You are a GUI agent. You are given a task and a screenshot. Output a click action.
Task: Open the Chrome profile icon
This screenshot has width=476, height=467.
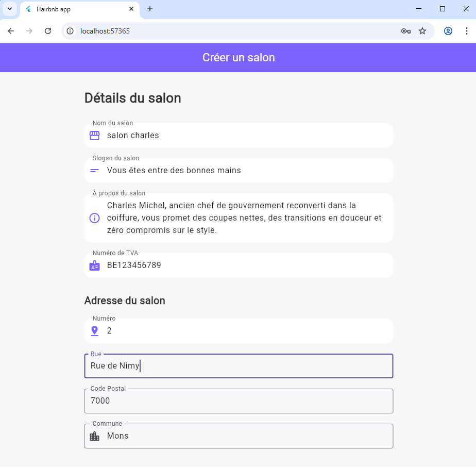448,31
